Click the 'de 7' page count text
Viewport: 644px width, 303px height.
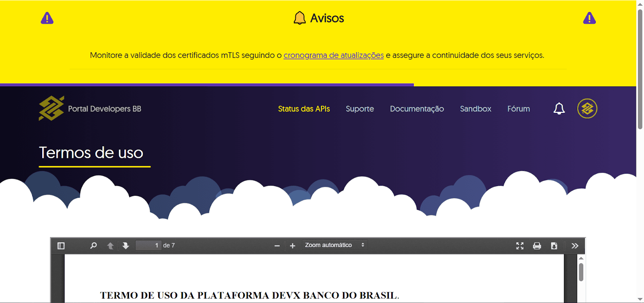tap(169, 245)
